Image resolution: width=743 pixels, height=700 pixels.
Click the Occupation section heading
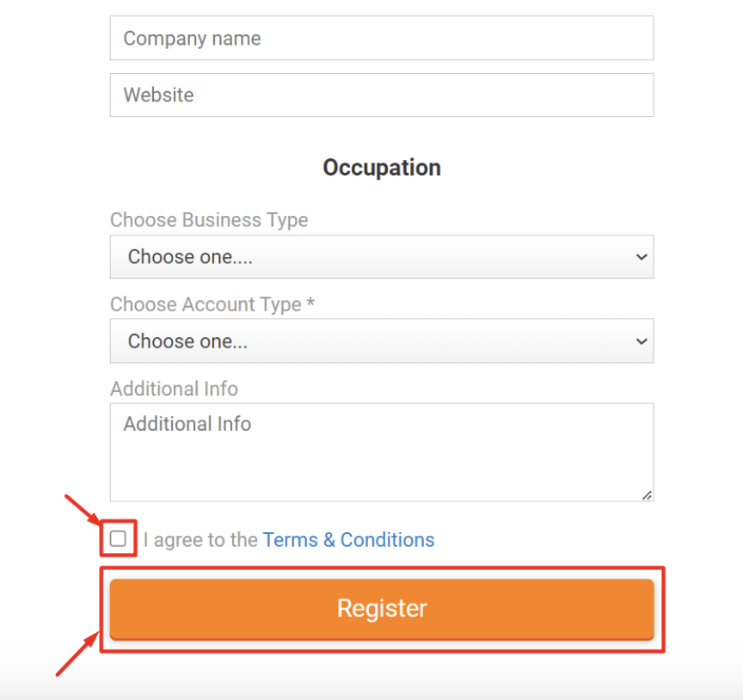pos(382,168)
